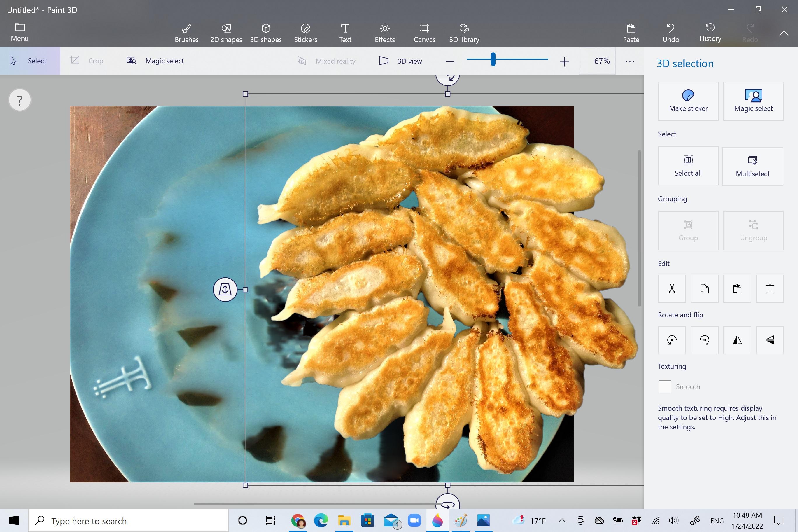This screenshot has height=532, width=798.
Task: Click the rotate left icon
Action: point(671,340)
